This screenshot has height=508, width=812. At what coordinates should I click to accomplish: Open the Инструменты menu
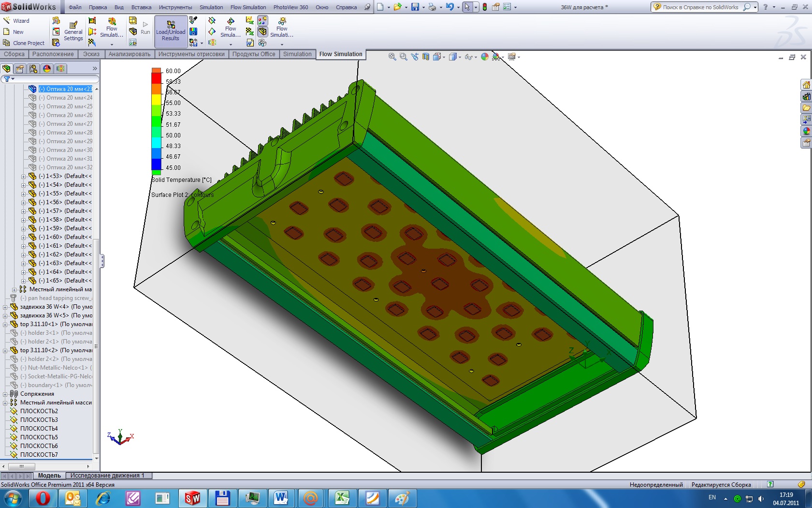(x=175, y=7)
